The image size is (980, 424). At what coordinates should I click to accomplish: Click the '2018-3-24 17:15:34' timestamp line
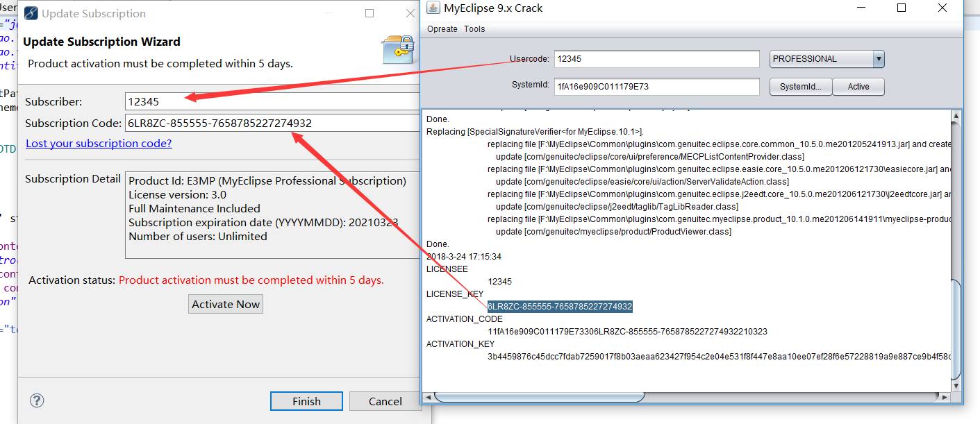point(464,257)
